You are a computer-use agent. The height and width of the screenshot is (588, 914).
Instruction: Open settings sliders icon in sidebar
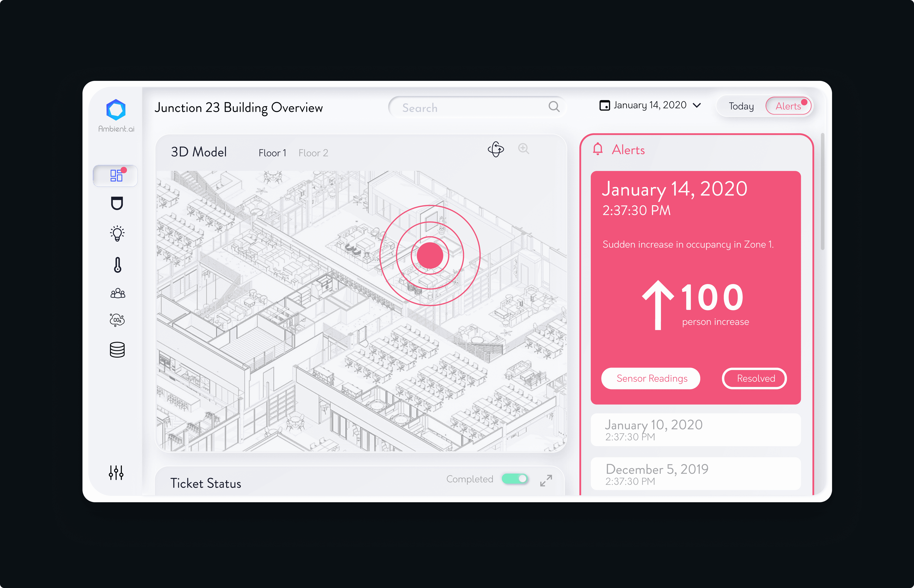point(116,473)
